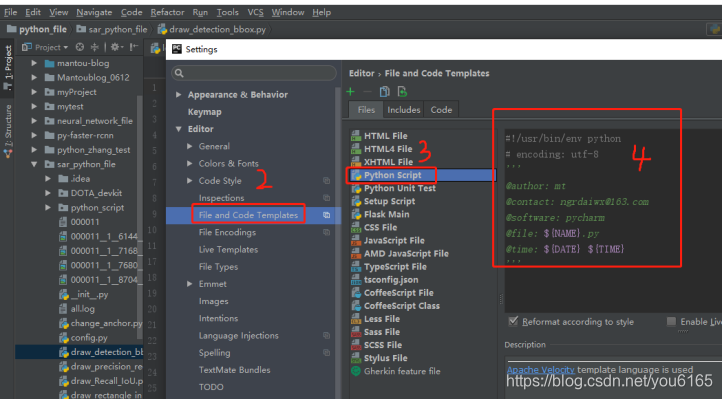Image resolution: width=723 pixels, height=400 pixels.
Task: Open the Apache Velocity link
Action: tap(540, 370)
